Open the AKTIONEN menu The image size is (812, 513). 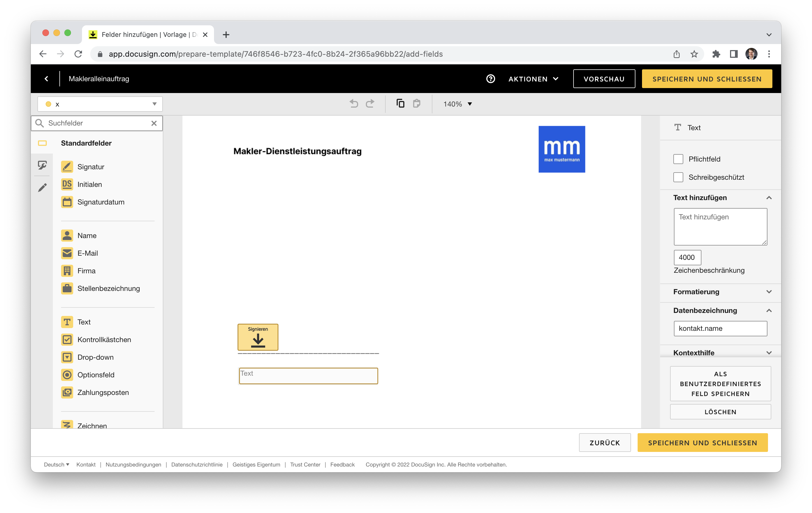point(533,79)
